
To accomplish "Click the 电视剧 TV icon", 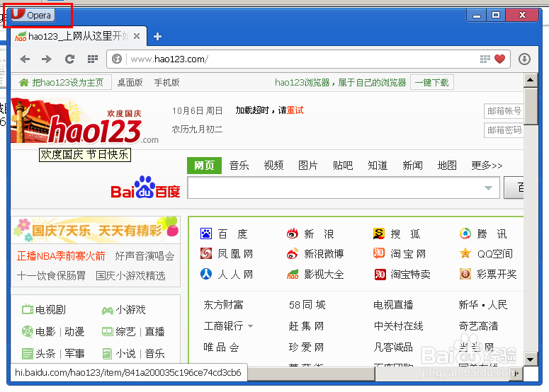I will coord(28,309).
